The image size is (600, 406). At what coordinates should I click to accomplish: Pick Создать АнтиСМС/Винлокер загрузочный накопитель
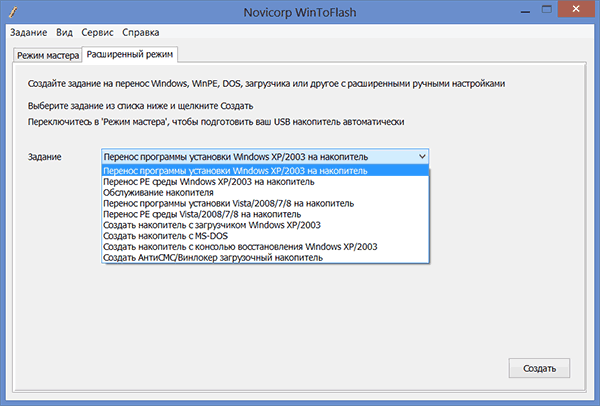[x=265, y=258]
